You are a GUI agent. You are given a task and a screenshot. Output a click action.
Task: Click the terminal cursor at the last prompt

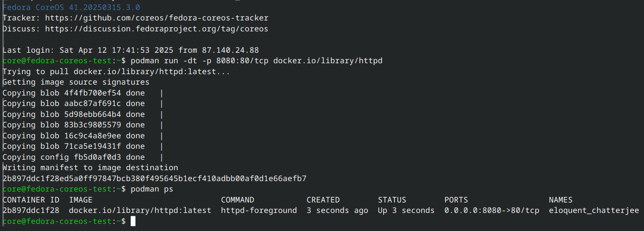coord(133,221)
